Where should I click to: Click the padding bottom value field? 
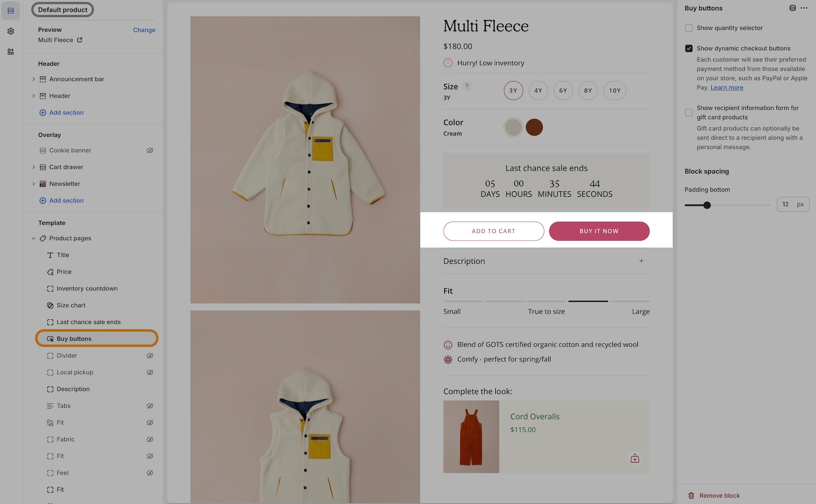787,204
